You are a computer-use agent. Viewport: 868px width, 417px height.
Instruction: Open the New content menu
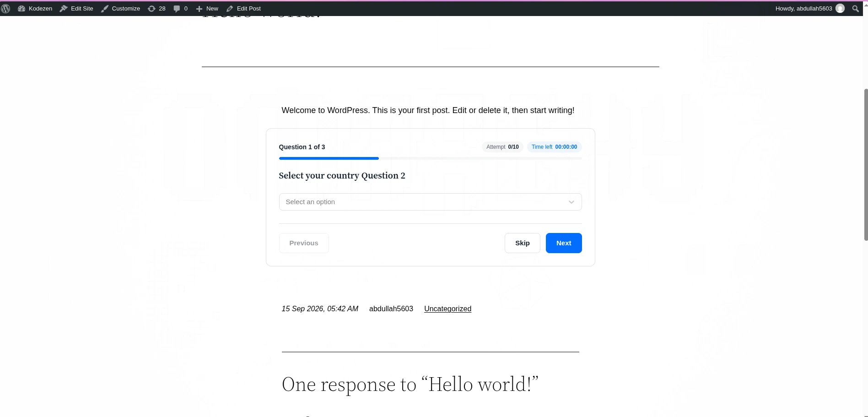click(x=207, y=9)
